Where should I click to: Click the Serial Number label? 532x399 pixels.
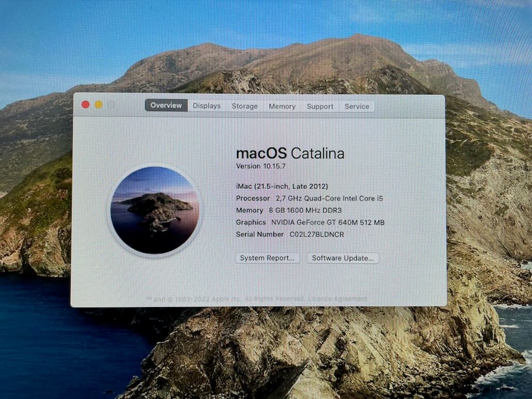pyautogui.click(x=259, y=234)
